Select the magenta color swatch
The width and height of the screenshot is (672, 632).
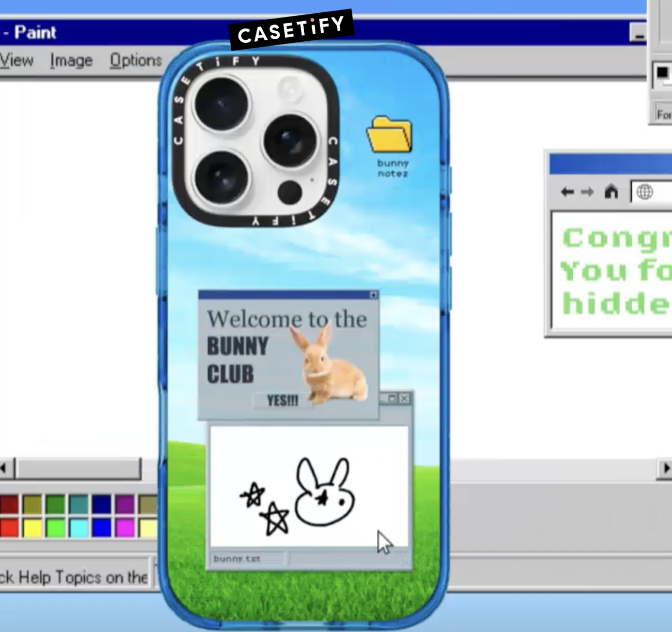pyautogui.click(x=125, y=528)
